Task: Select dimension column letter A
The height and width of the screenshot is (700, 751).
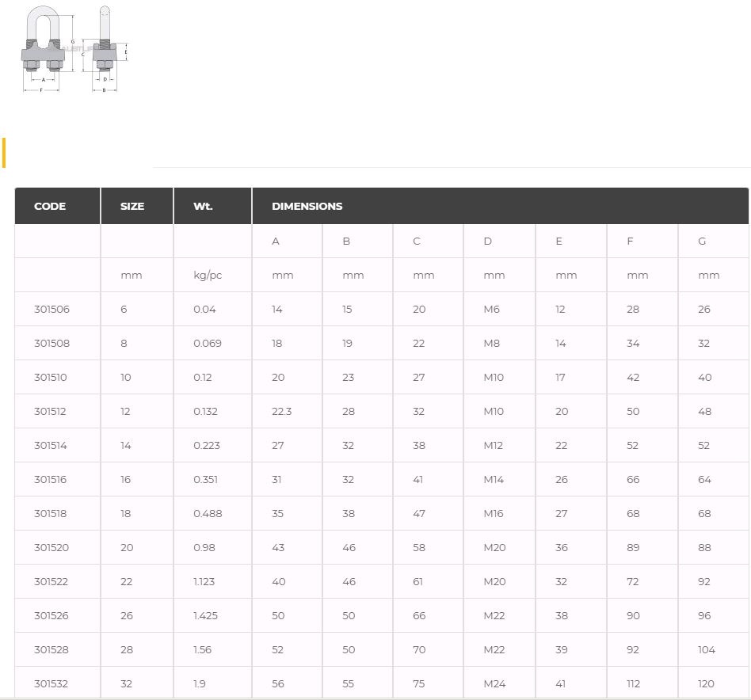Action: pyautogui.click(x=276, y=242)
